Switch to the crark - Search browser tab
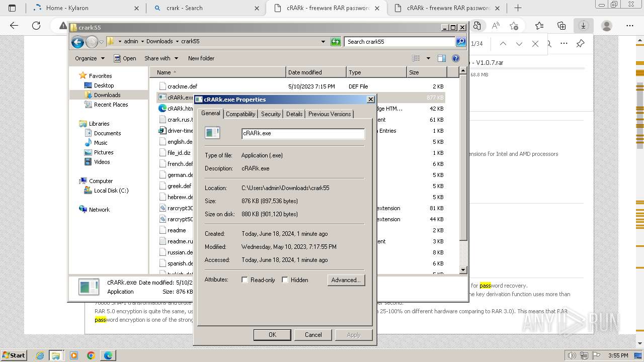This screenshot has height=362, width=644. [207, 8]
